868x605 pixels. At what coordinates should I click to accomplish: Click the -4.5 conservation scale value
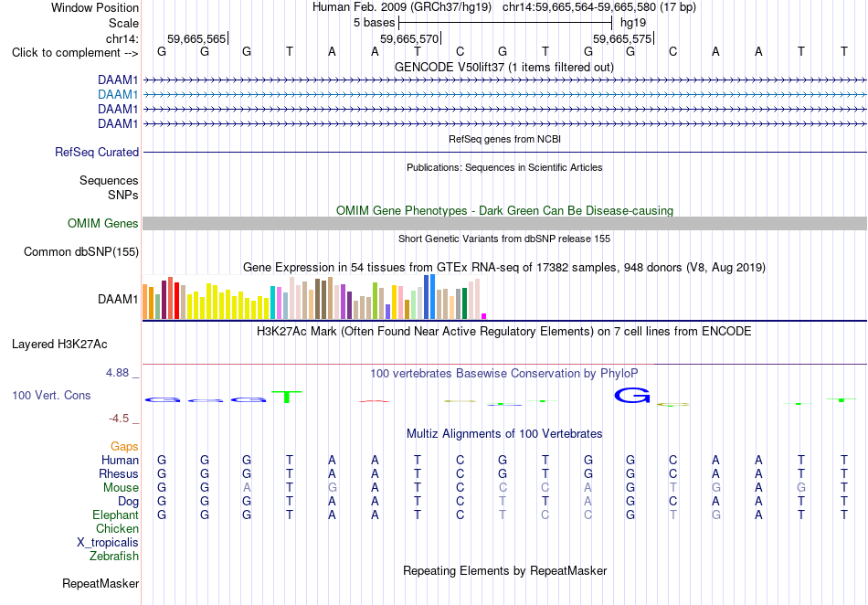point(119,419)
